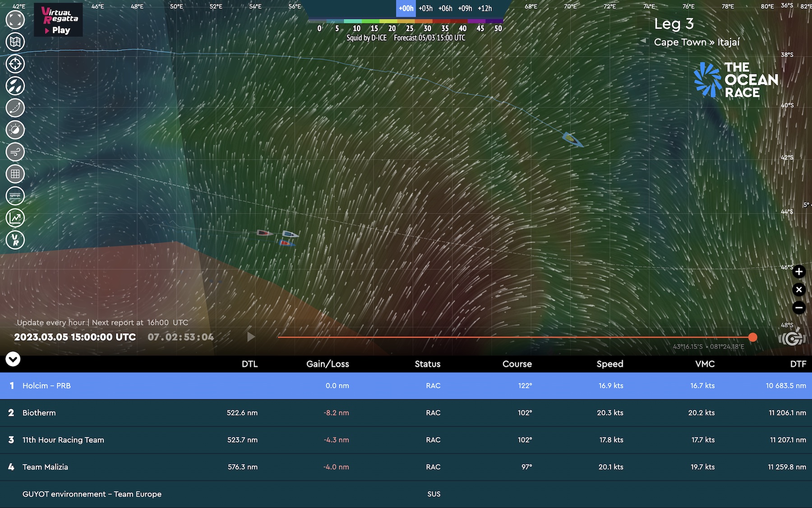812x508 pixels.
Task: Click the orange timeline progress track
Action: [x=514, y=337]
